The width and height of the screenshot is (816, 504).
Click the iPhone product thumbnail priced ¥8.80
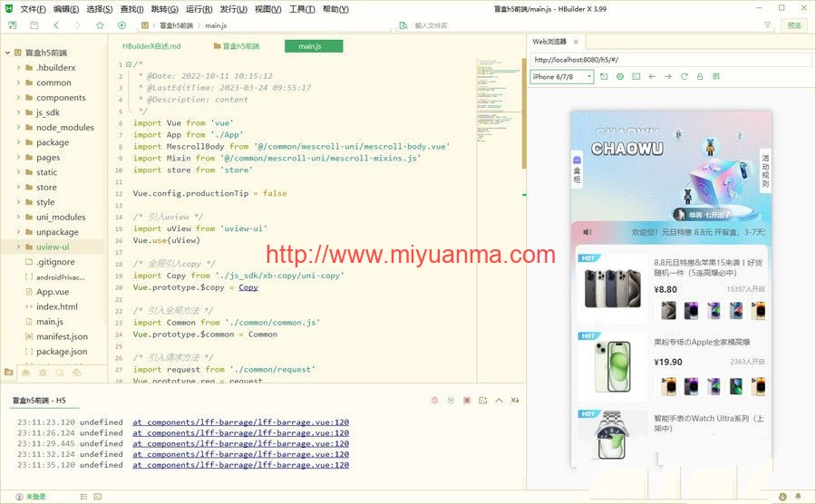(x=613, y=288)
